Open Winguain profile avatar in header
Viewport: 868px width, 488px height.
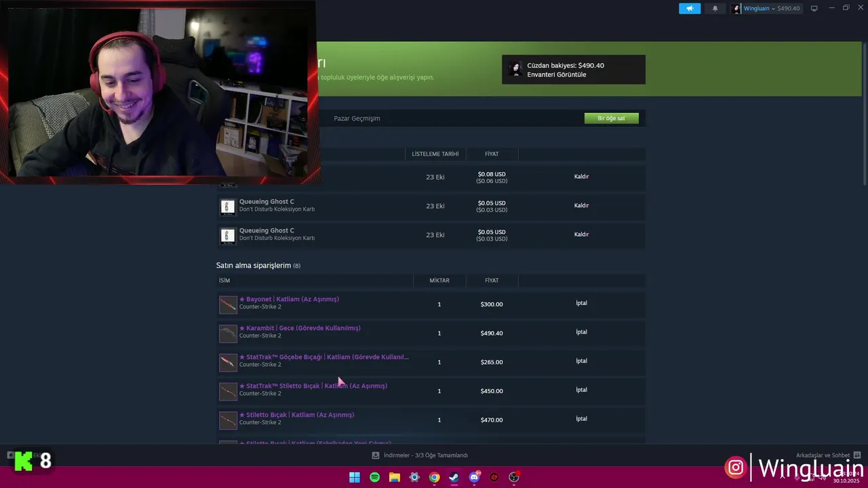(x=736, y=8)
